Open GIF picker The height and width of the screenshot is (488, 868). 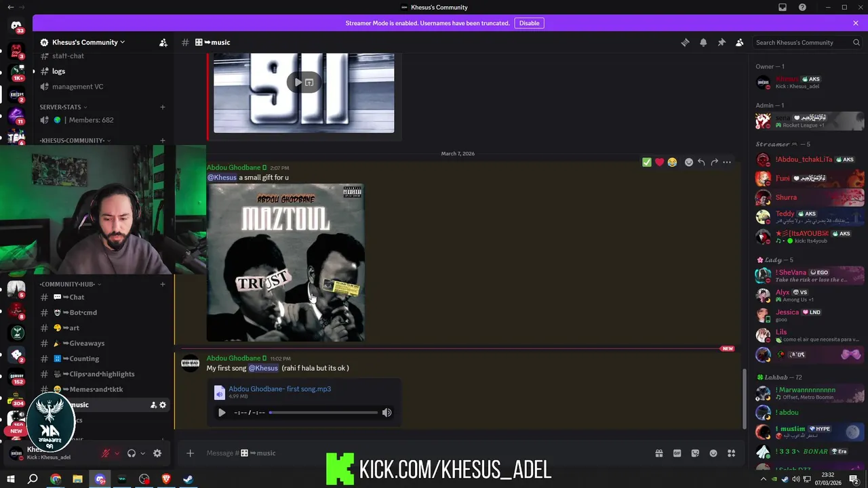[x=677, y=453]
